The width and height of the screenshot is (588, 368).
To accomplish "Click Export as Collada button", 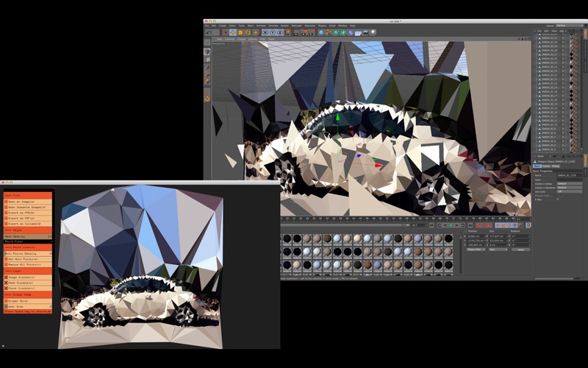I will click(x=28, y=224).
